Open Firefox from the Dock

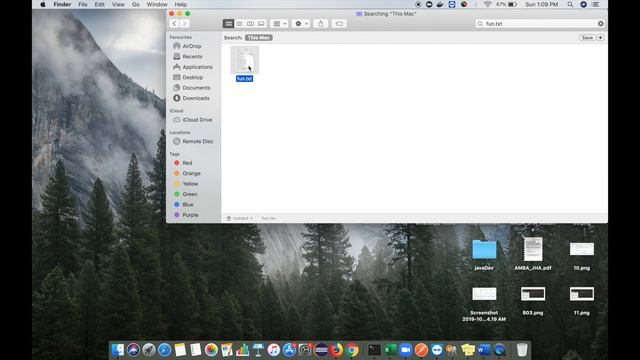336,350
